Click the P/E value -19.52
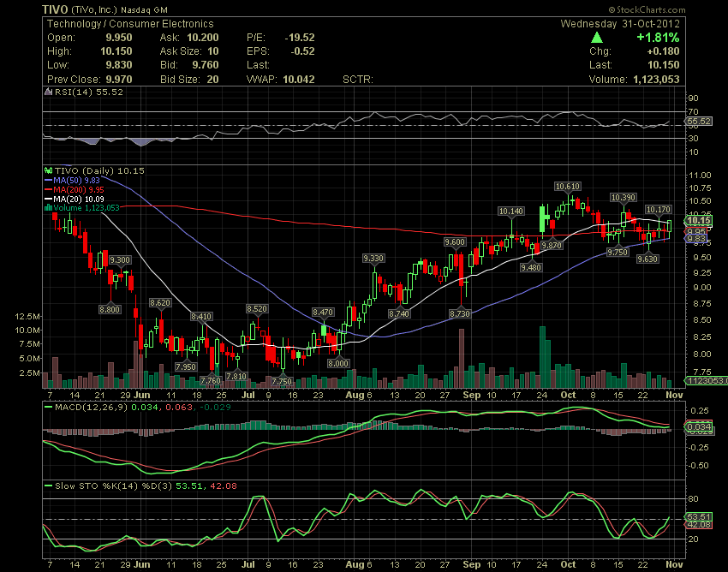Image resolution: width=728 pixels, height=572 pixels. click(300, 38)
